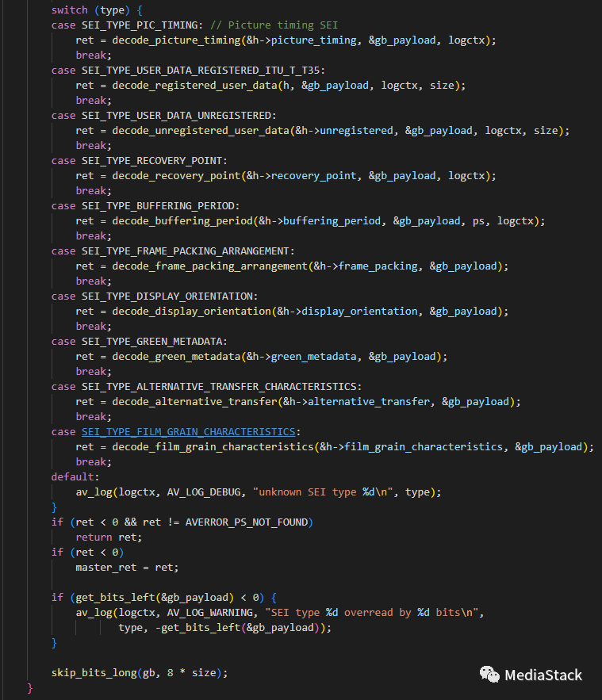Click the WeChat logo in the watermark
602x700 pixels.
pos(489,674)
